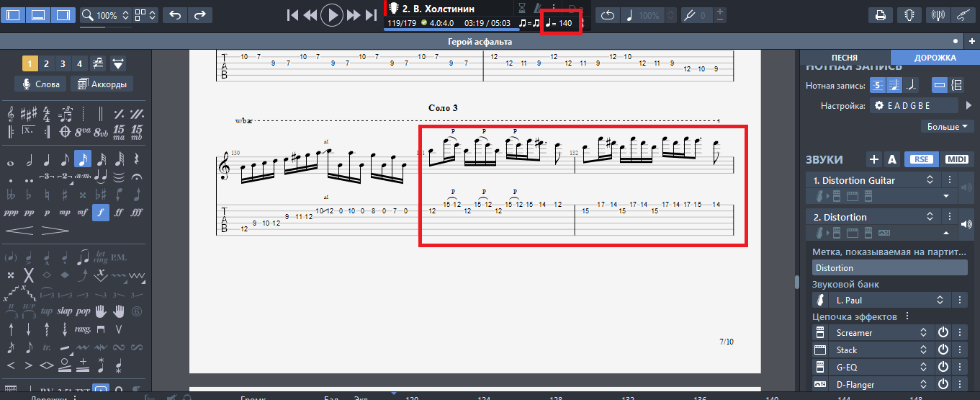Click the Слова lyrics button

coord(40,84)
